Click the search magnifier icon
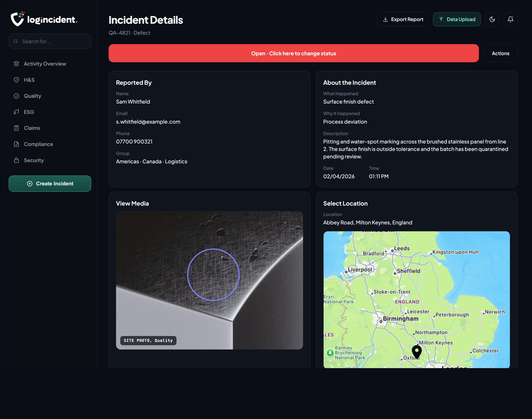Image resolution: width=532 pixels, height=419 pixels. point(16,42)
